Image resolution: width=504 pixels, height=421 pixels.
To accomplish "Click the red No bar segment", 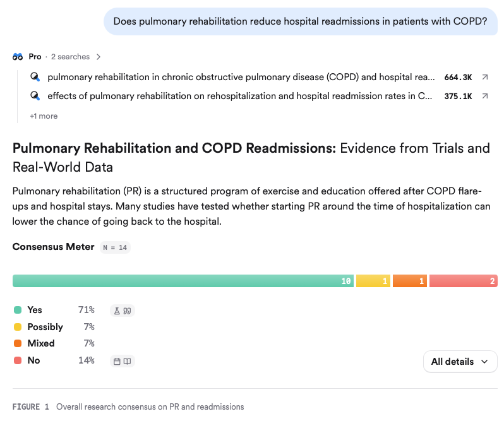I will pos(464,281).
